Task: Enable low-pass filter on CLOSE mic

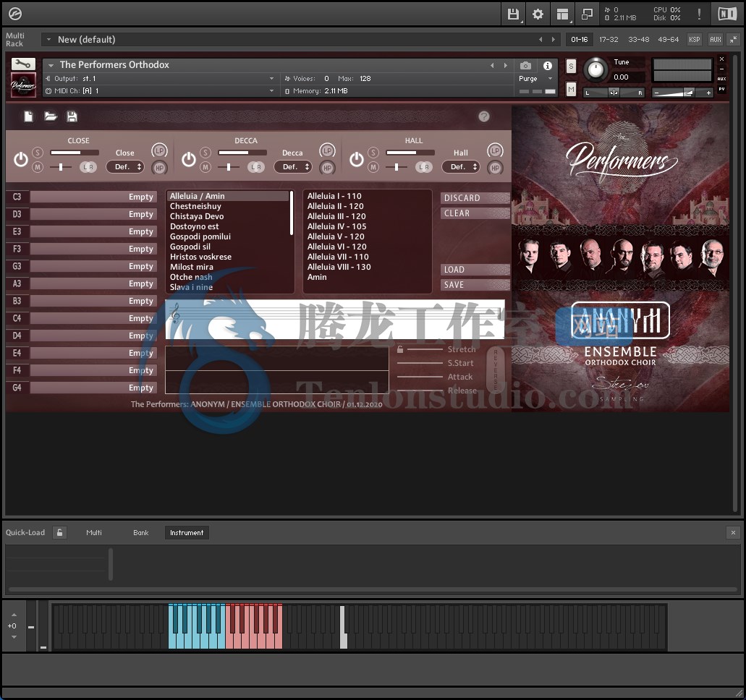Action: [x=159, y=150]
